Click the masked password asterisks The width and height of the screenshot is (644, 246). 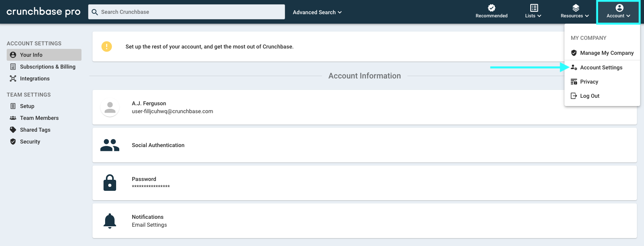pos(151,186)
